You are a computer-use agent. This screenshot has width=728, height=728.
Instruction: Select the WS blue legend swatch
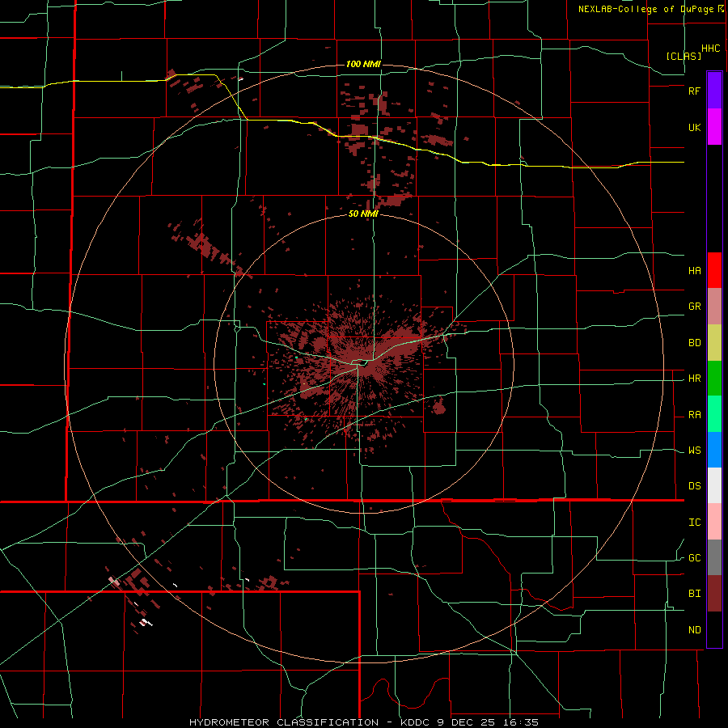[714, 450]
